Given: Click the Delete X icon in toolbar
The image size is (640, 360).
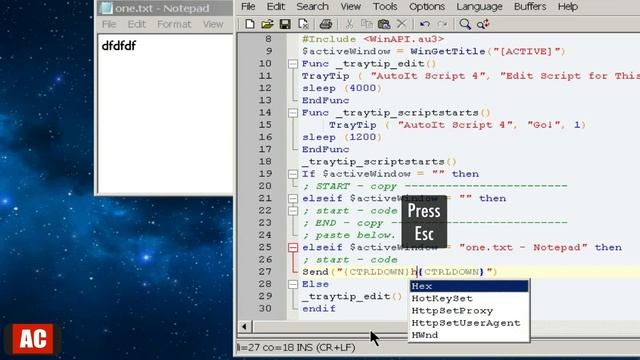Looking at the screenshot, I should pyautogui.click(x=402, y=24).
